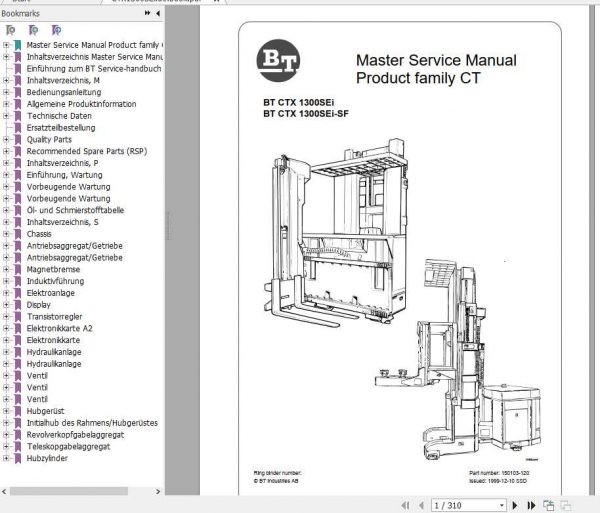Click bookmark icon beside Hubzylinder
The width and height of the screenshot is (600, 513).
[x=18, y=458]
